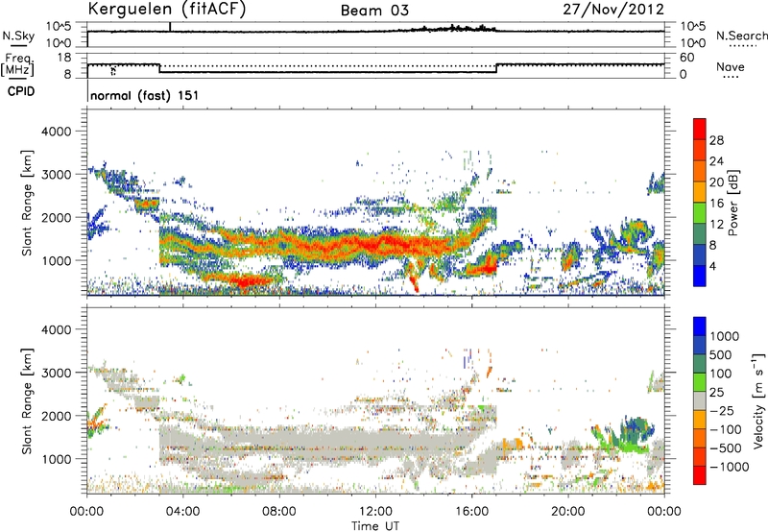Image resolution: width=768 pixels, height=532 pixels.
Task: Click the 'Beam 03' label
Action: click(374, 11)
